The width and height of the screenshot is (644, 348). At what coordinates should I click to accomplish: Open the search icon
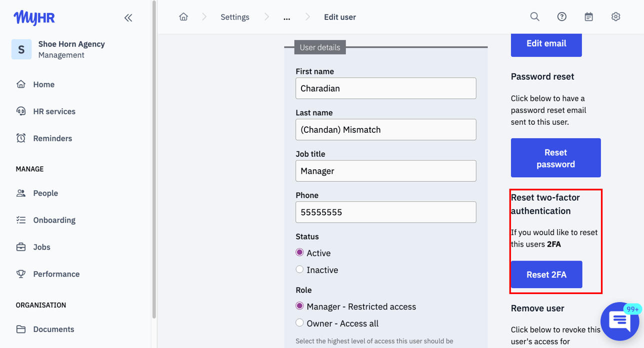(534, 16)
